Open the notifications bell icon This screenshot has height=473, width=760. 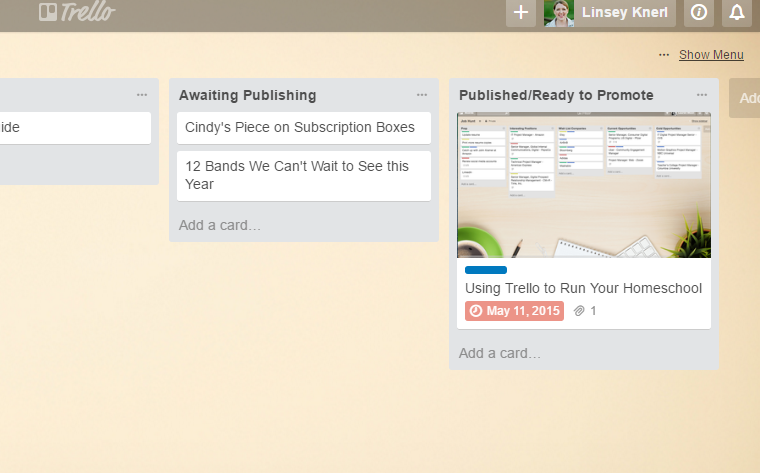[737, 12]
